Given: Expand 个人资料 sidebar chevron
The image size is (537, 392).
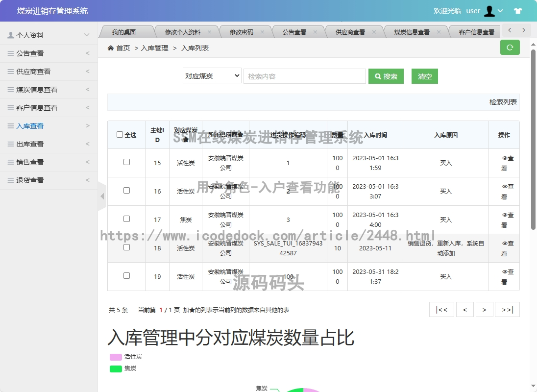Looking at the screenshot, I should 87,35.
